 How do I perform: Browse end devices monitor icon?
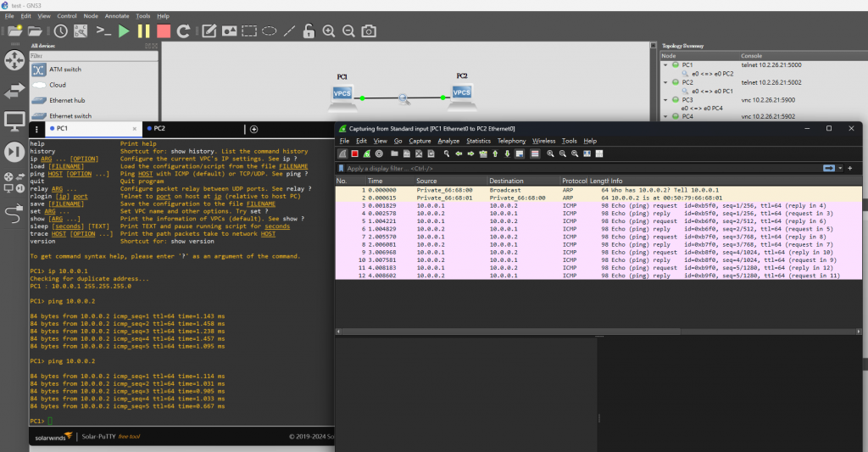(14, 120)
